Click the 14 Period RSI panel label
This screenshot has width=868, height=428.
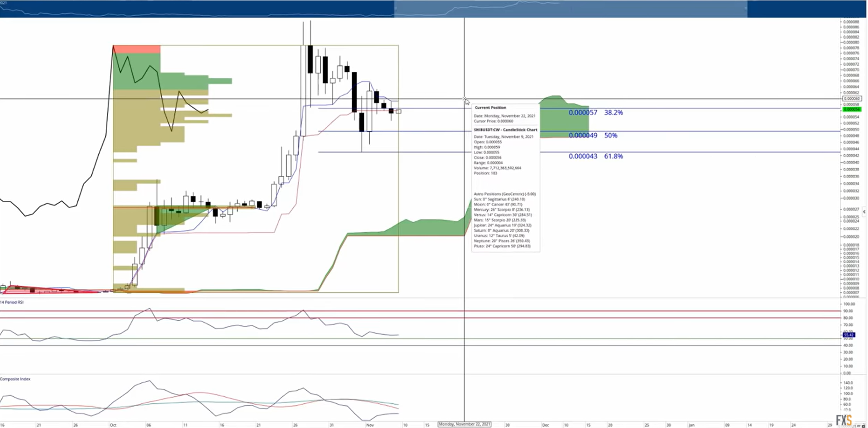pyautogui.click(x=12, y=302)
